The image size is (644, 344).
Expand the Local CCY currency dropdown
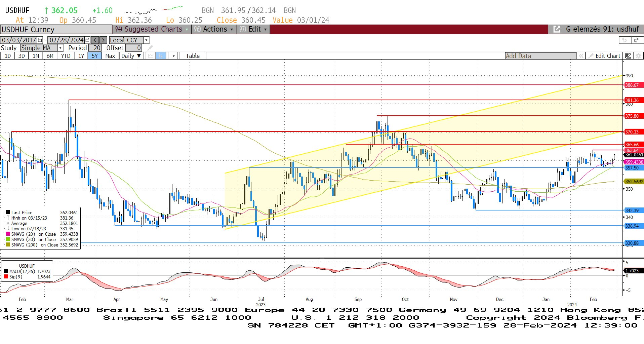[x=146, y=40]
